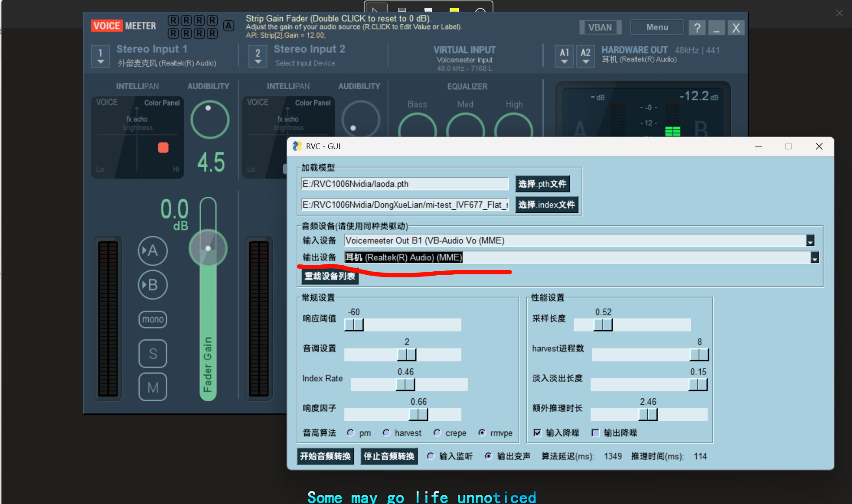Click the Stereo Input 1 level meter
Viewport: 852px width, 504px height.
pyautogui.click(x=108, y=319)
